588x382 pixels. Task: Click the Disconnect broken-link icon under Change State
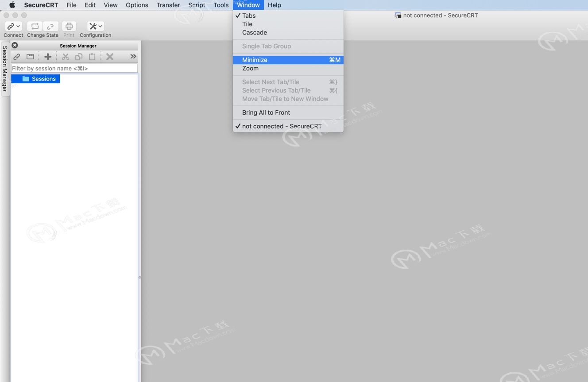click(50, 27)
